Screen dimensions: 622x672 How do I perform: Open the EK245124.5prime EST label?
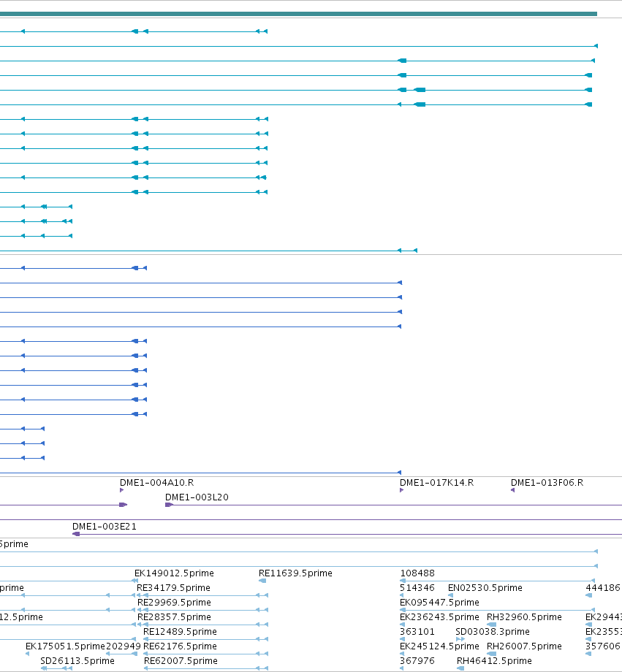point(440,646)
